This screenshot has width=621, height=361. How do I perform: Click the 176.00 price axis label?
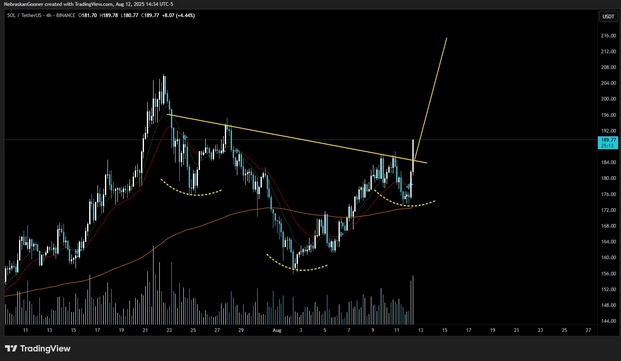[x=608, y=194]
